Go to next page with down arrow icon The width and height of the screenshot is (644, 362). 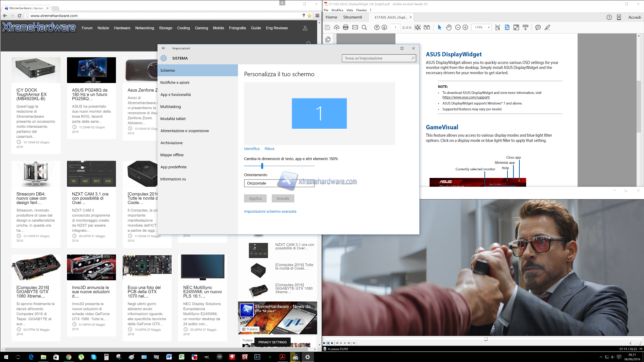coord(384,27)
